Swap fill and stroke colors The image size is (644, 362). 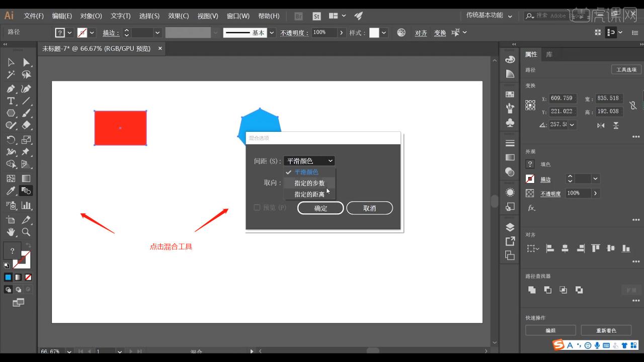click(28, 245)
